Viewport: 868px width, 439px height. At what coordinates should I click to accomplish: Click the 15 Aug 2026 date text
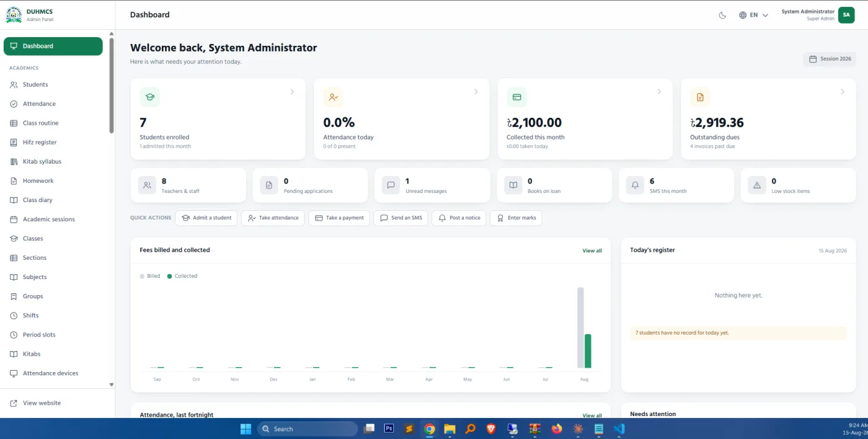(832, 251)
